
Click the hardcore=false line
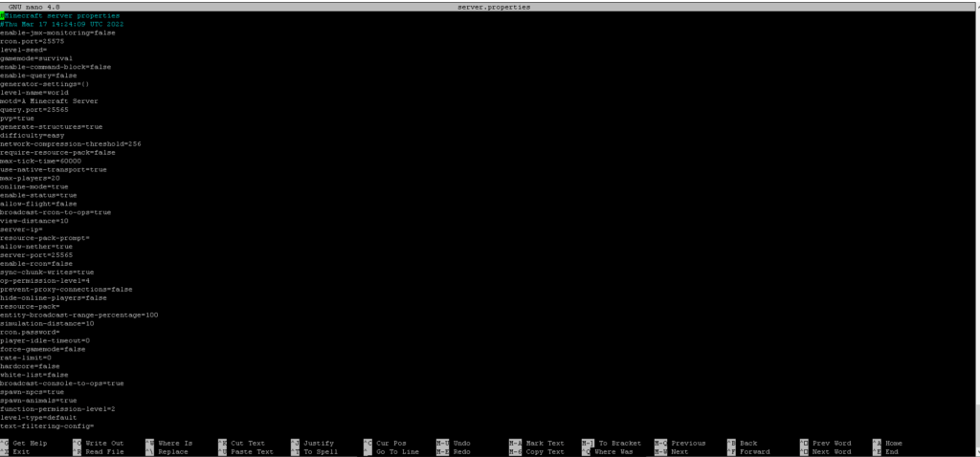30,366
